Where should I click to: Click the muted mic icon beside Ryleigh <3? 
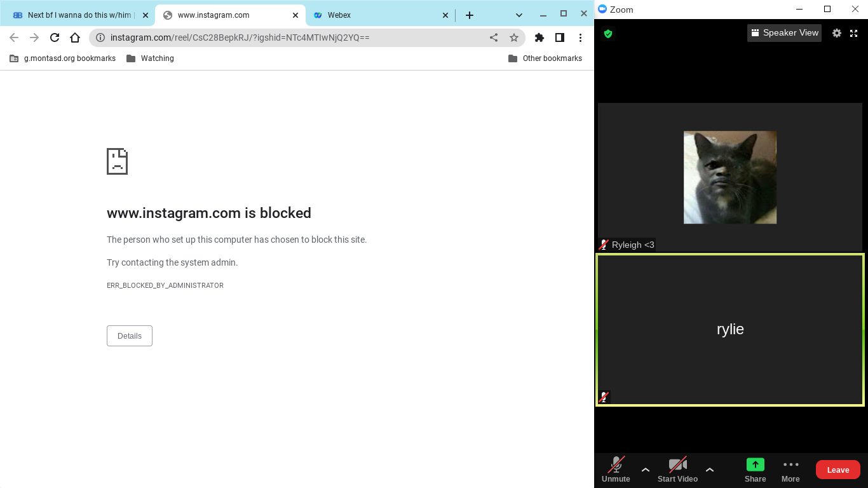[x=604, y=245]
